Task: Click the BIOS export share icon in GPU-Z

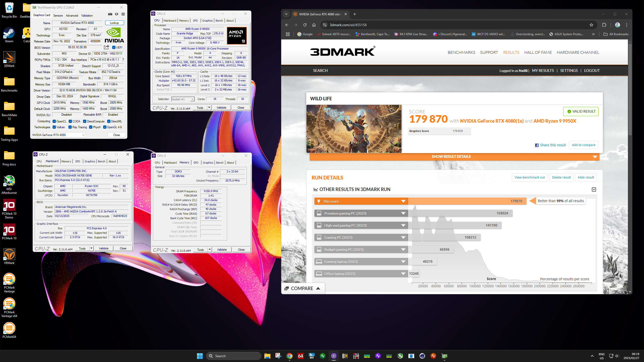Action: (107, 47)
